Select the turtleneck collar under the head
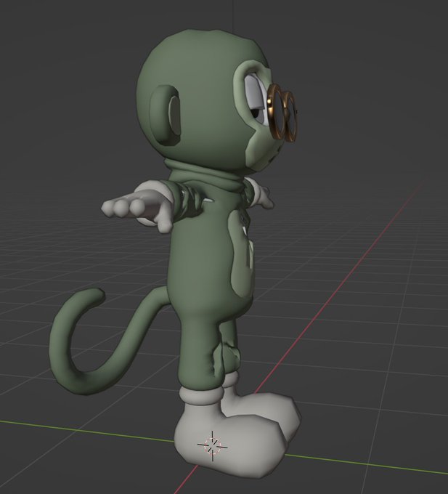This screenshot has height=494, width=448. pyautogui.click(x=205, y=175)
